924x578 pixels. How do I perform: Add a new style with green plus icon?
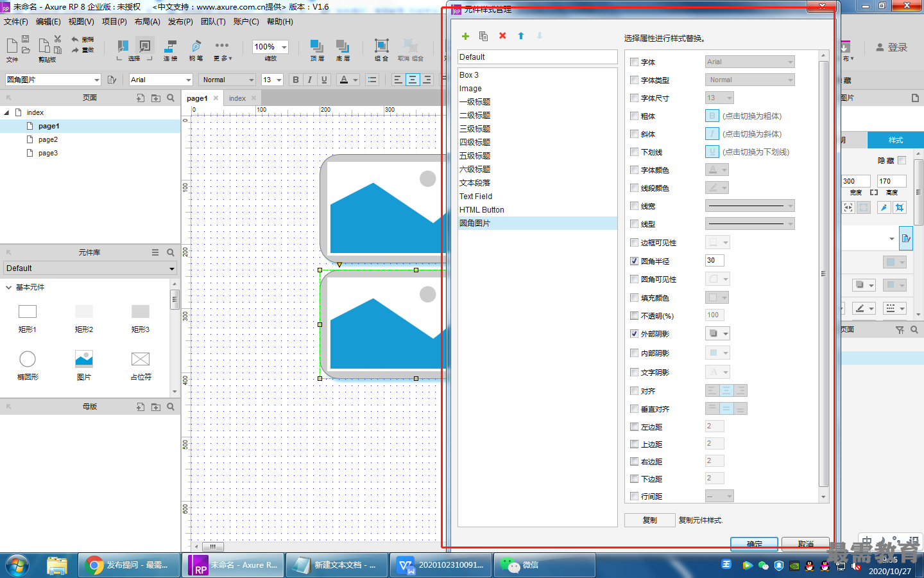[x=465, y=36]
